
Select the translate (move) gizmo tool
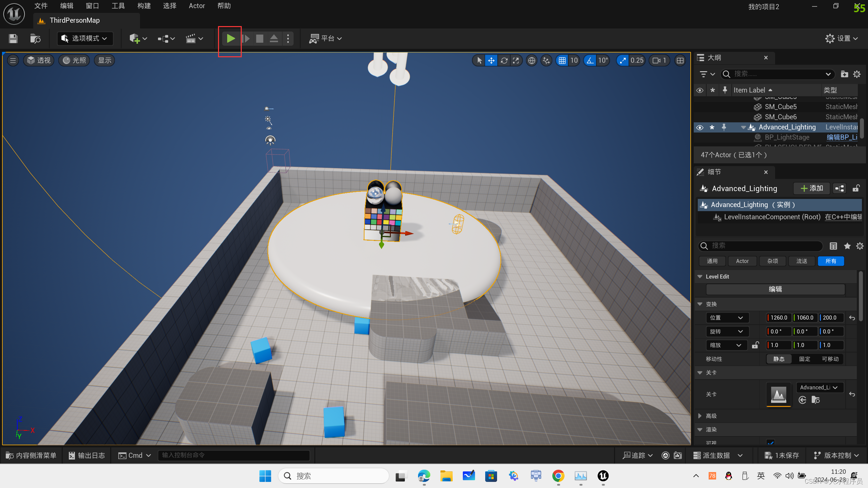point(491,61)
